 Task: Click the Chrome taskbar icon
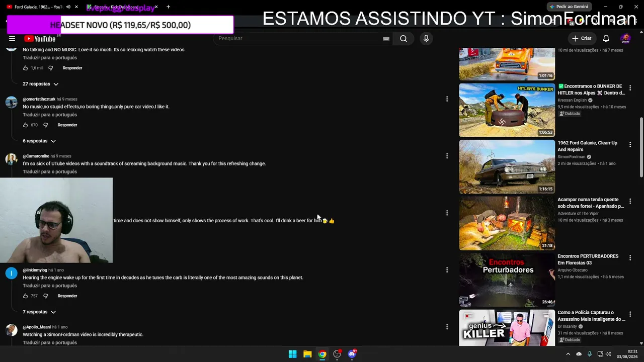[x=322, y=354]
